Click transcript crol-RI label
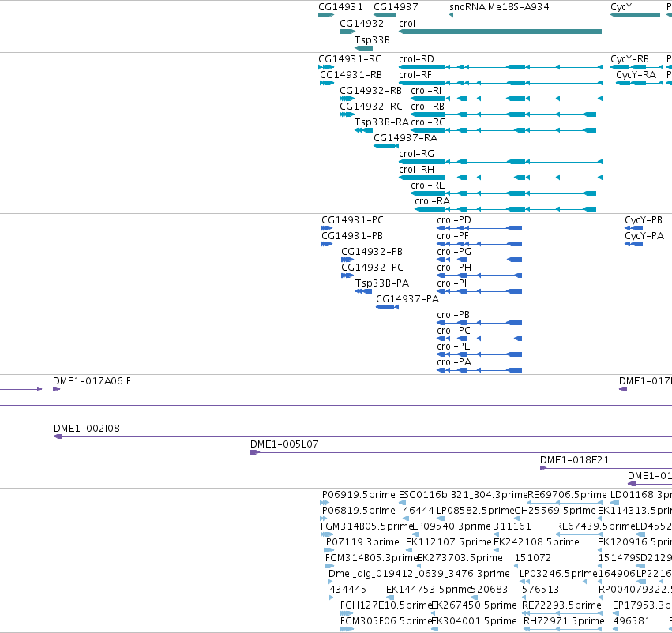Screen dimensions: 672x633 click(426, 90)
